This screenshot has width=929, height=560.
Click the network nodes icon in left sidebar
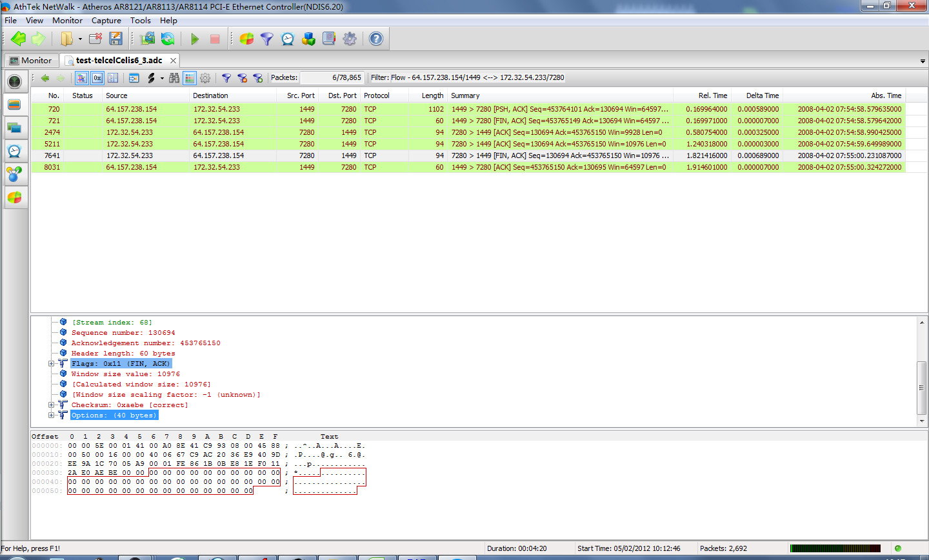coord(14,174)
